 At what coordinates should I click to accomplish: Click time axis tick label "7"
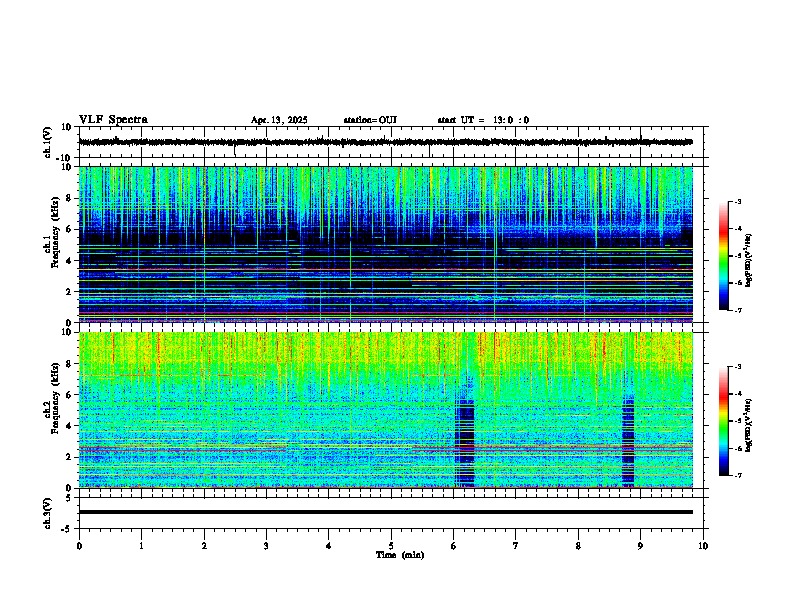(516, 546)
